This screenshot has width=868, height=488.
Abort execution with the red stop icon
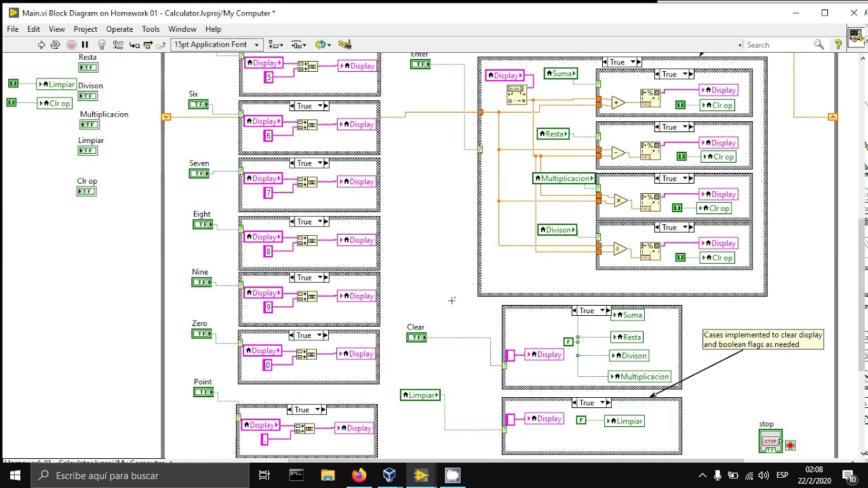click(71, 45)
